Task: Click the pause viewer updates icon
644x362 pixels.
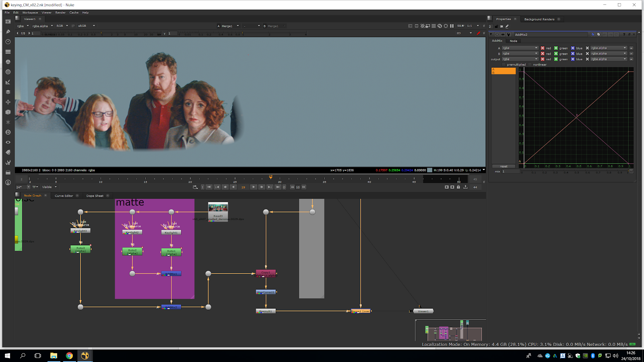Action: click(452, 26)
